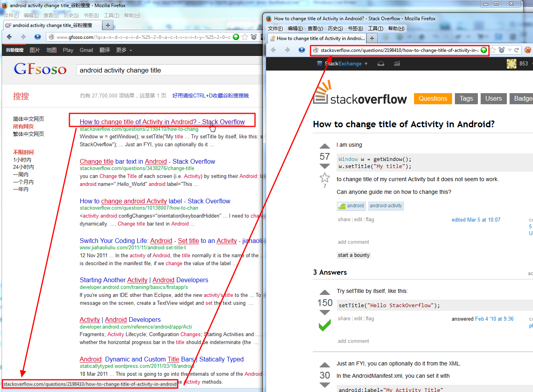Open the user profile avatar
Screen dimensions: 533x392
512,63
